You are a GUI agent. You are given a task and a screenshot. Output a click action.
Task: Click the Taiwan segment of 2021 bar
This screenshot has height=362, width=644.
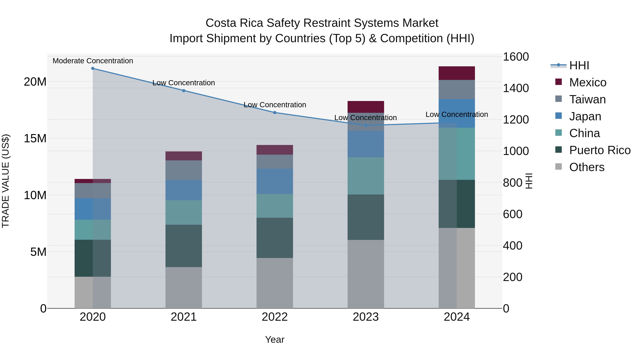click(x=184, y=170)
